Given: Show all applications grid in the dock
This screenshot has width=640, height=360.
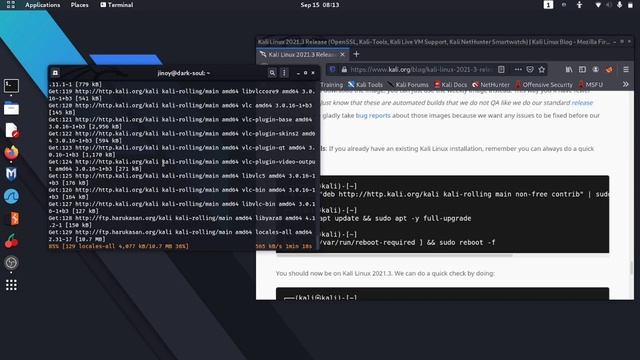Looking at the screenshot, I should [11, 285].
